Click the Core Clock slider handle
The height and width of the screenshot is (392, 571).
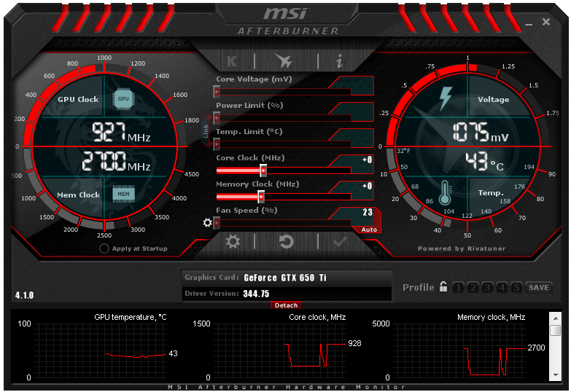click(263, 170)
